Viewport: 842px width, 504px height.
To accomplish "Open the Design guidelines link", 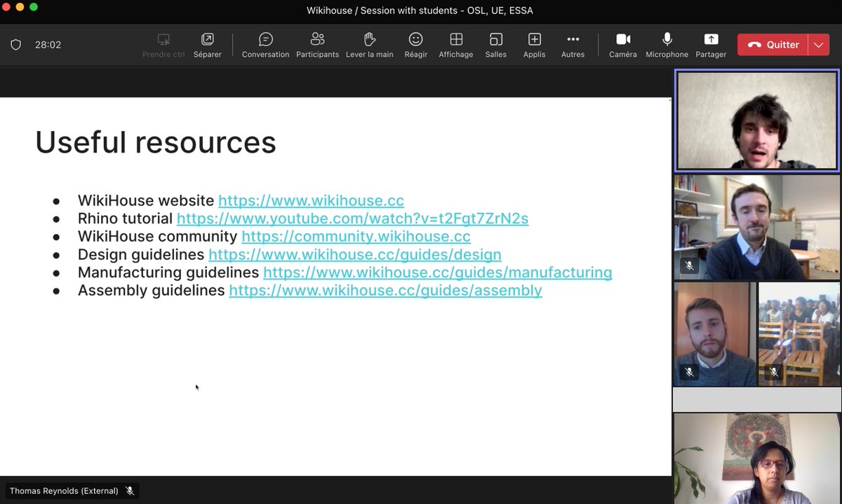I will click(x=355, y=254).
